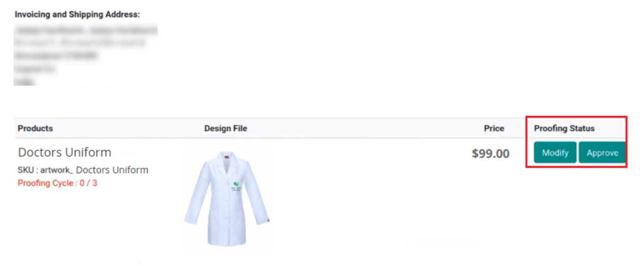The width and height of the screenshot is (644, 278).
Task: Click the first blurred address line
Action: click(x=86, y=30)
